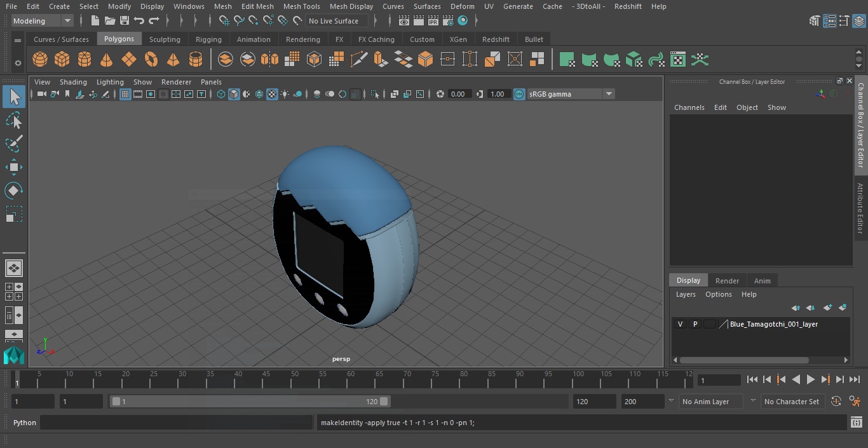Open the sRGB gamma dropdown
868x448 pixels.
pos(570,94)
